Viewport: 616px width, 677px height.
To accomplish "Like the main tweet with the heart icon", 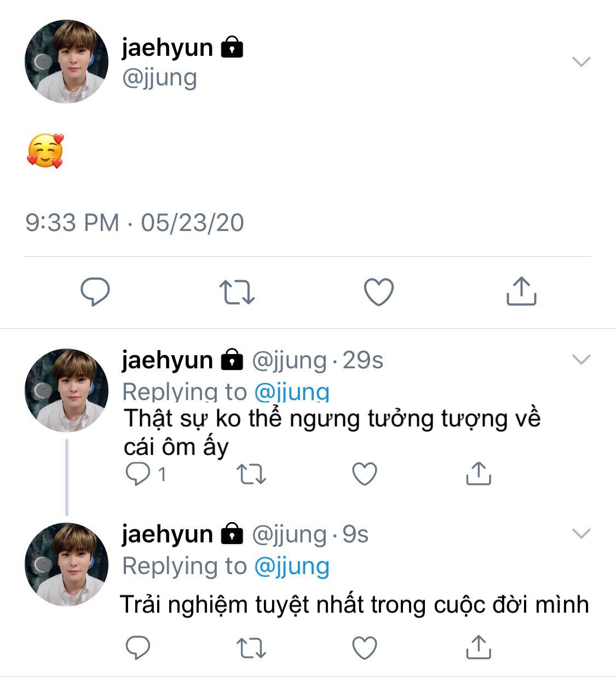I will coord(379,292).
